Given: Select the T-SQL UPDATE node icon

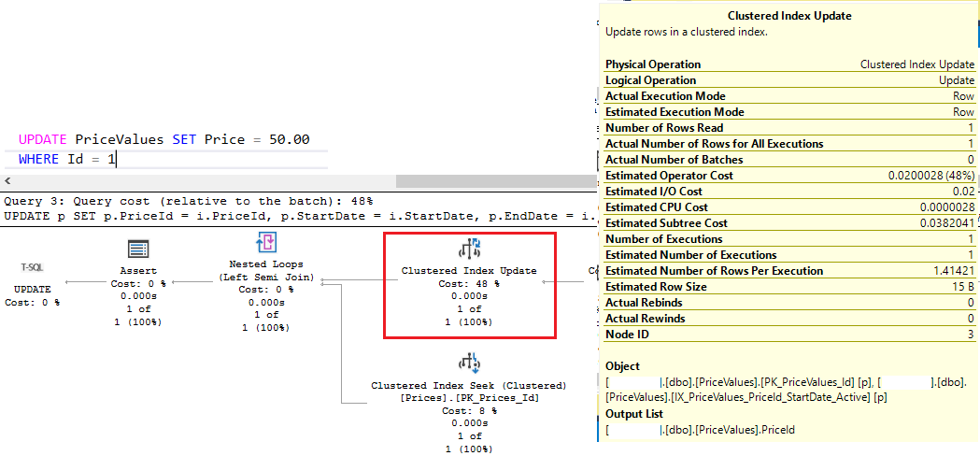Looking at the screenshot, I should click(33, 267).
